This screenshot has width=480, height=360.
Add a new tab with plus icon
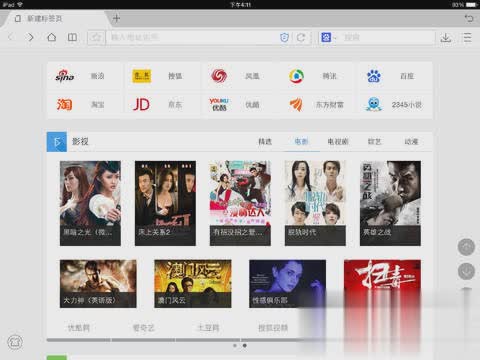pyautogui.click(x=116, y=18)
